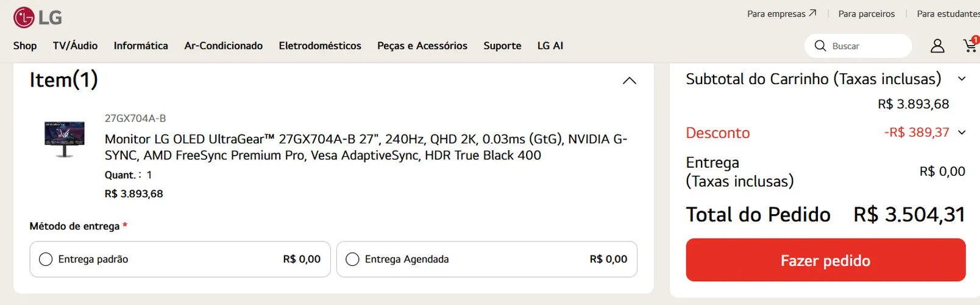Click the LG logo
Image resolution: width=980 pixels, height=305 pixels.
coord(38,18)
